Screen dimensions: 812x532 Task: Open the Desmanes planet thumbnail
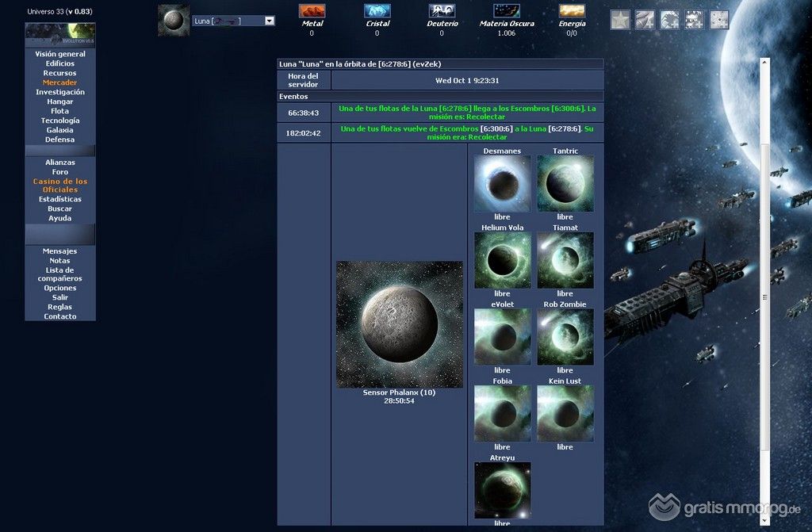(x=502, y=183)
